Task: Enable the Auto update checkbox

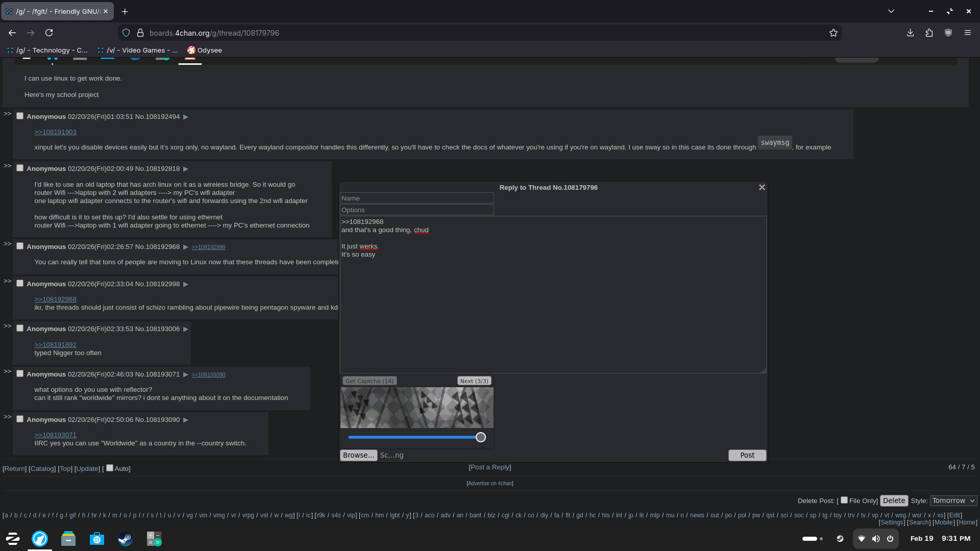Action: (110, 468)
